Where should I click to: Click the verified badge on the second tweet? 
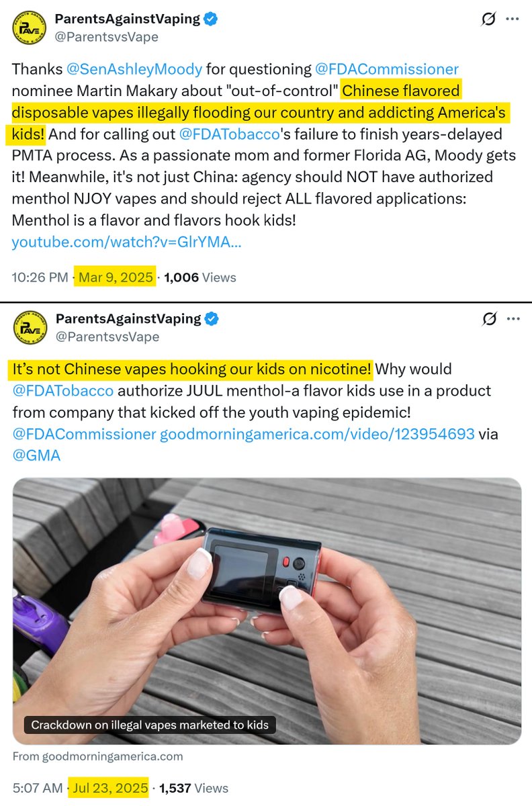(x=211, y=318)
